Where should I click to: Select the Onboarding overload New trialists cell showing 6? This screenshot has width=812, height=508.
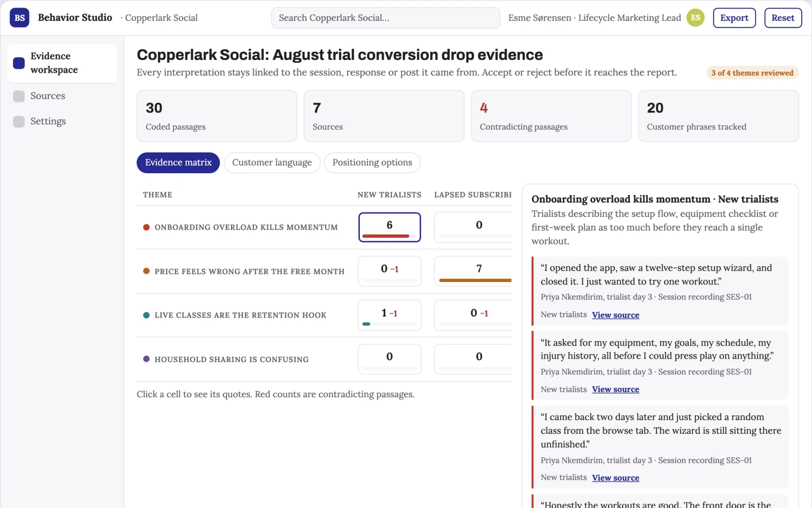(390, 227)
